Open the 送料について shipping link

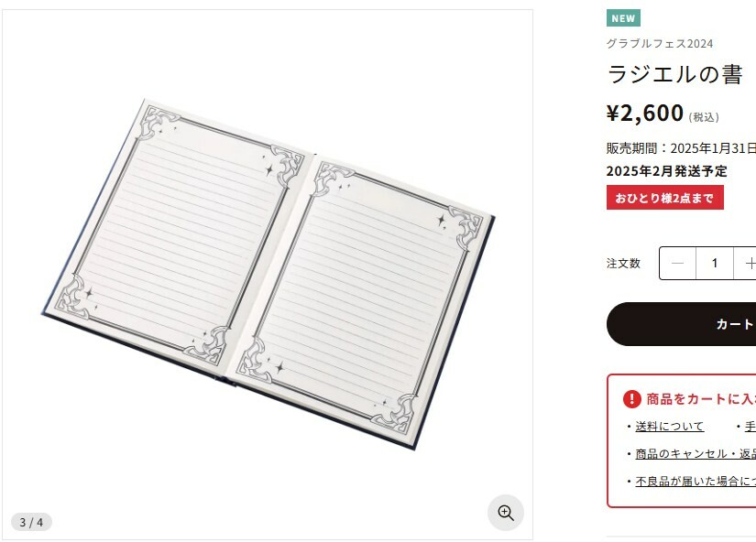click(x=670, y=427)
